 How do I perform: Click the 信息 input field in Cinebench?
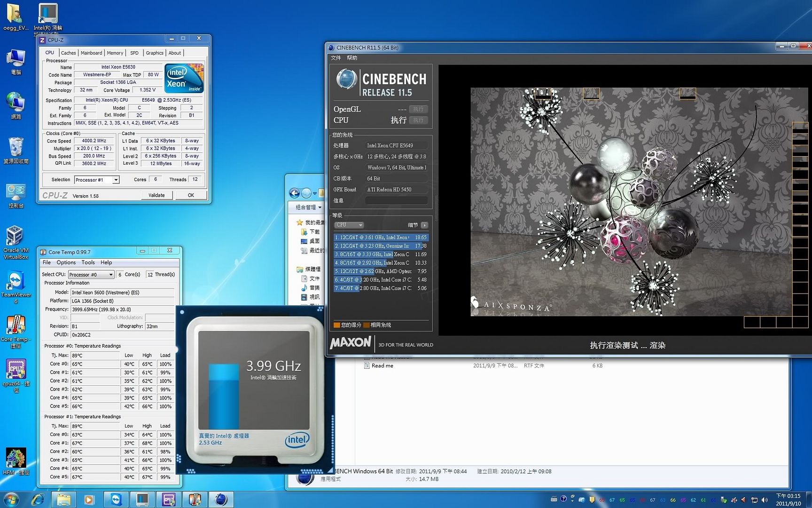[x=397, y=201]
